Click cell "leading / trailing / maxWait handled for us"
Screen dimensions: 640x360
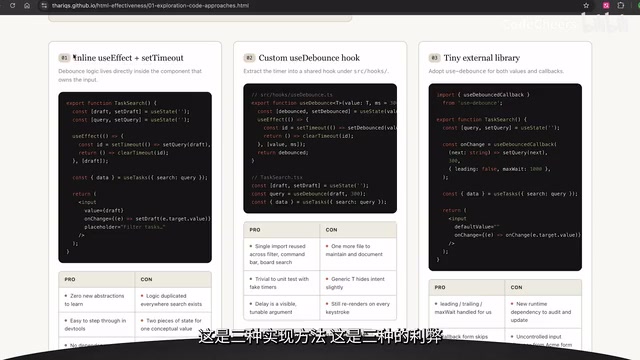(x=467, y=312)
